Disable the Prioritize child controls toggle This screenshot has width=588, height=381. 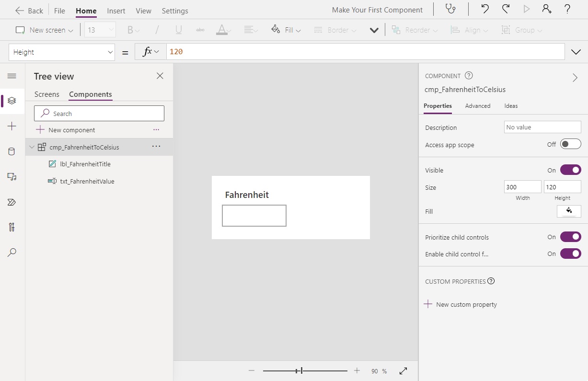(571, 236)
